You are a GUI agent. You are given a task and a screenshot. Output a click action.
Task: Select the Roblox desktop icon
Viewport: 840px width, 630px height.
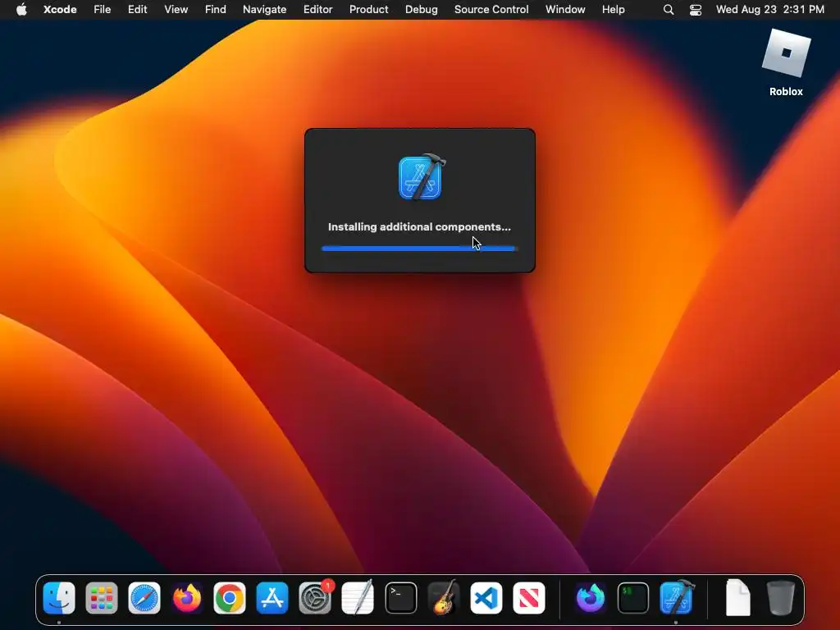(786, 62)
